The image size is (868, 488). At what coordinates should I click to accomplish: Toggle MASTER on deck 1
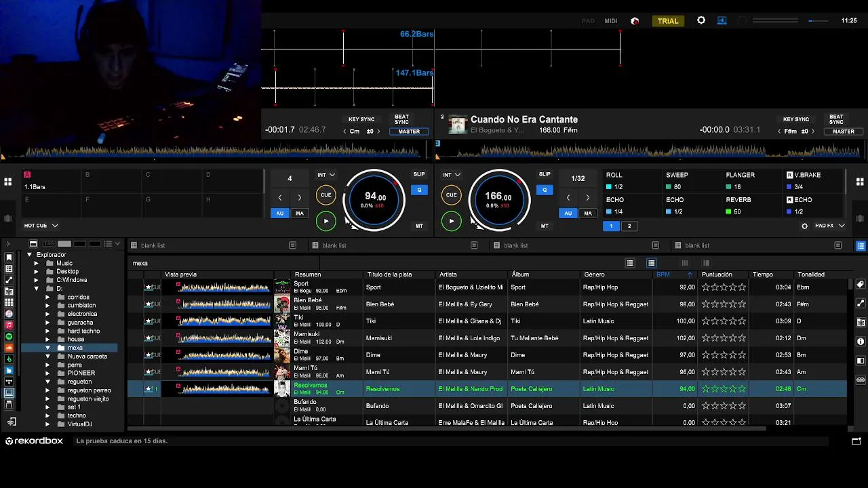409,131
